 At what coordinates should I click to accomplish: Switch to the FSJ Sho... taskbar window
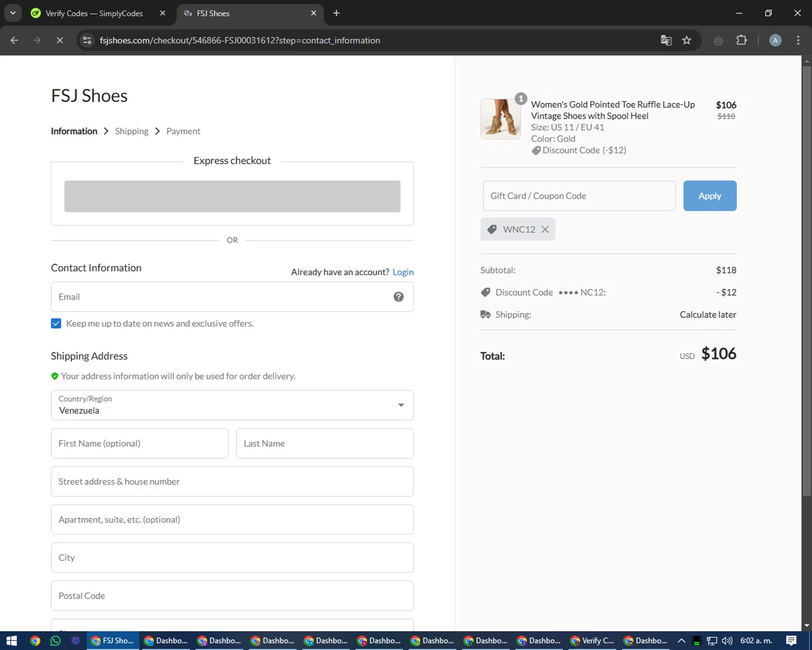coord(113,641)
